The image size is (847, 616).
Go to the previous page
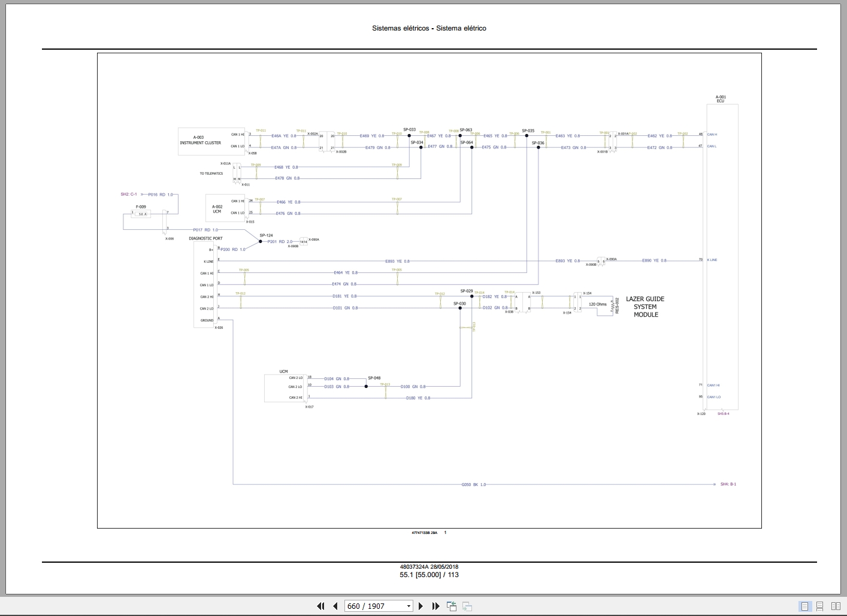click(335, 606)
